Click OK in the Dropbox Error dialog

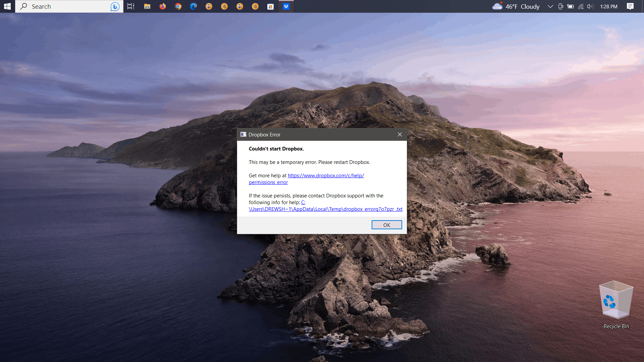[x=386, y=225]
